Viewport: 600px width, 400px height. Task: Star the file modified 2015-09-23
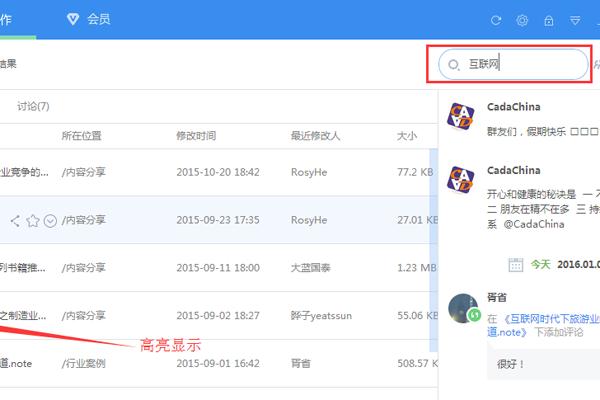[33, 220]
